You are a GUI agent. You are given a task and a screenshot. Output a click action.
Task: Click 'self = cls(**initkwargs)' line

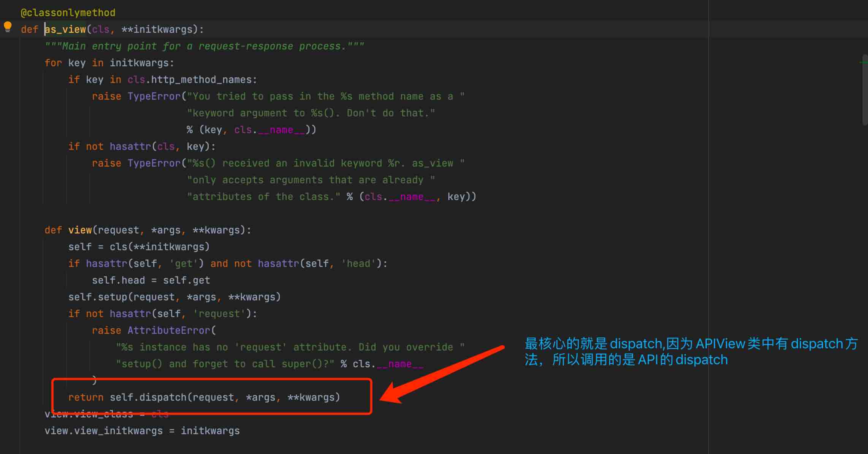pos(139,247)
